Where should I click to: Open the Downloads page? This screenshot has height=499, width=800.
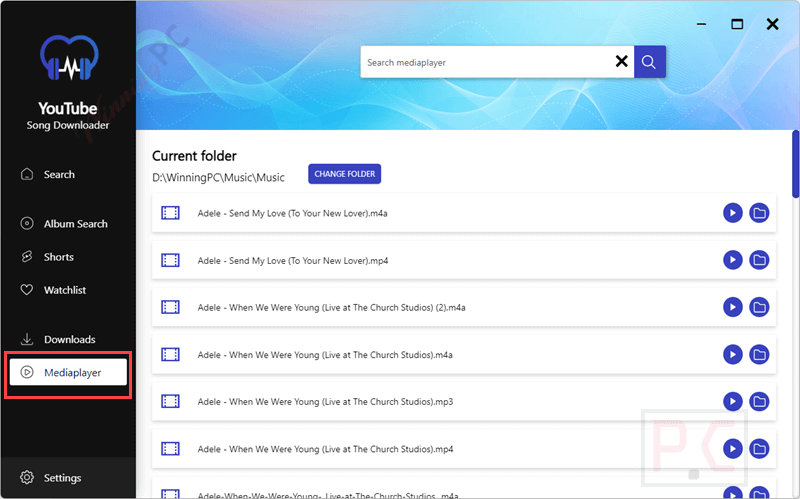[x=68, y=339]
